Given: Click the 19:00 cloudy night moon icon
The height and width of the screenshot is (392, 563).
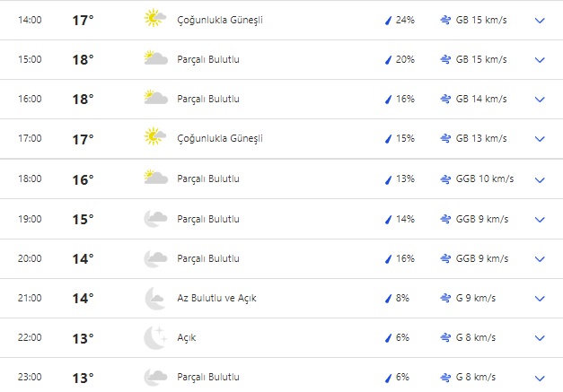Looking at the screenshot, I should click(x=155, y=219).
